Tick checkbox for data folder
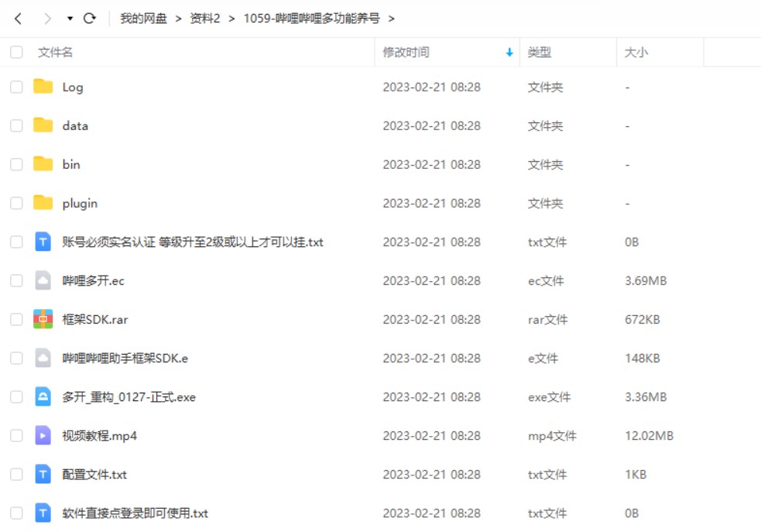This screenshot has width=761, height=532. click(x=16, y=125)
